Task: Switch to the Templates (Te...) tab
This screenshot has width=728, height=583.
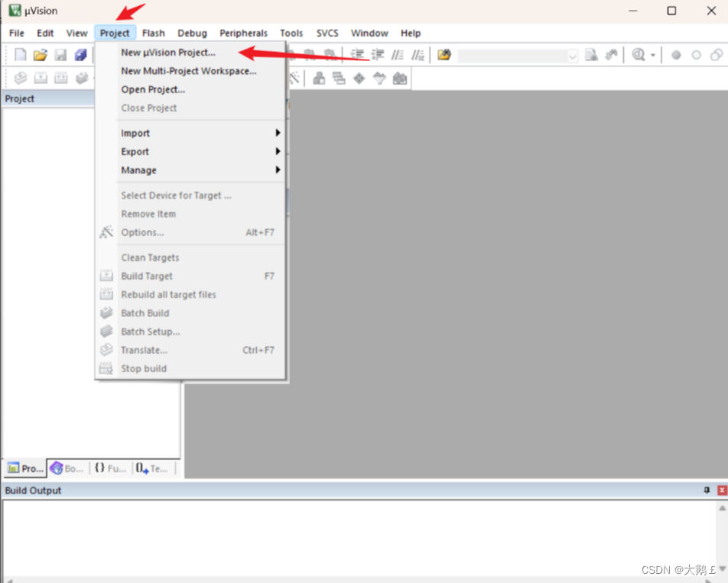Action: click(x=153, y=468)
